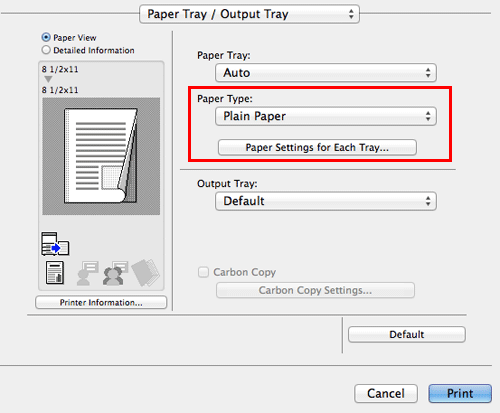Image resolution: width=500 pixels, height=413 pixels.
Task: Click the grayed stacked paper sheets icon
Action: click(145, 273)
